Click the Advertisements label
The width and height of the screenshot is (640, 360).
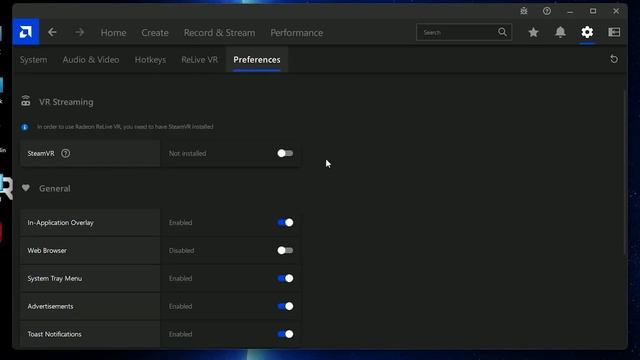(50, 306)
